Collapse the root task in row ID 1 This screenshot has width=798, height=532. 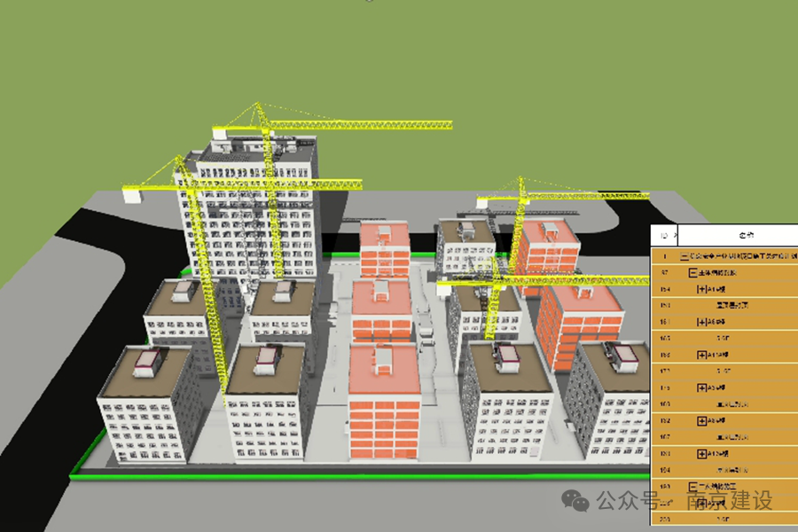tap(685, 256)
